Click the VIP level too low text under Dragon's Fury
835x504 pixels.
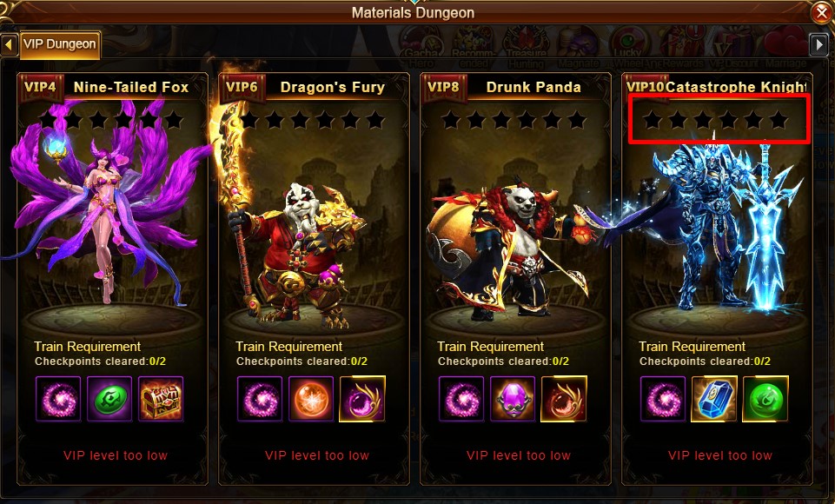pos(317,455)
